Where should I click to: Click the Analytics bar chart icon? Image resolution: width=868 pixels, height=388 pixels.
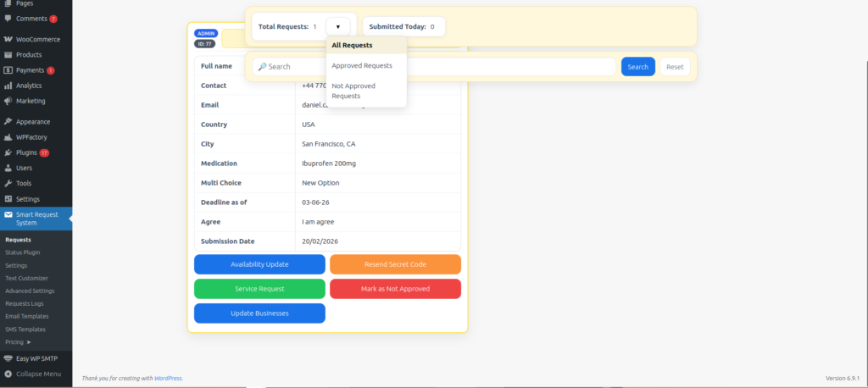point(8,86)
